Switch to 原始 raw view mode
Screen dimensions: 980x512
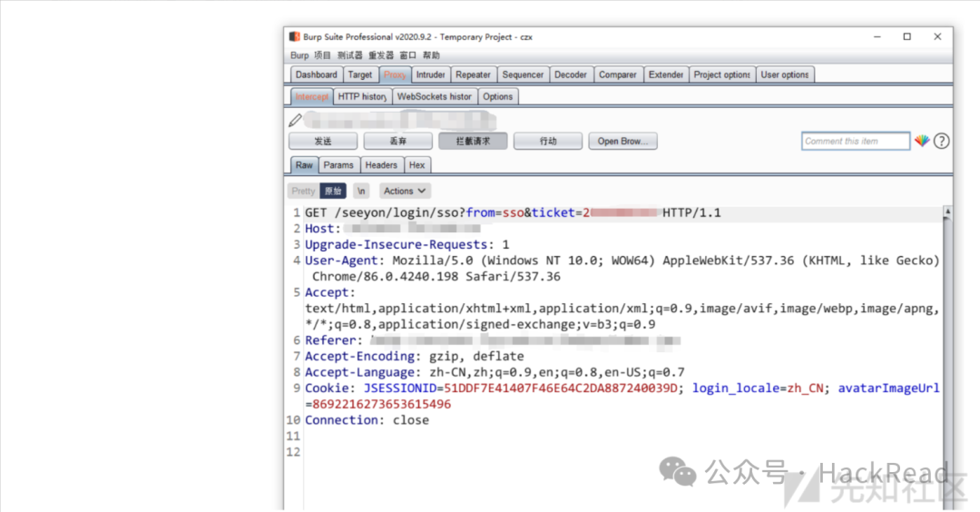pos(333,192)
